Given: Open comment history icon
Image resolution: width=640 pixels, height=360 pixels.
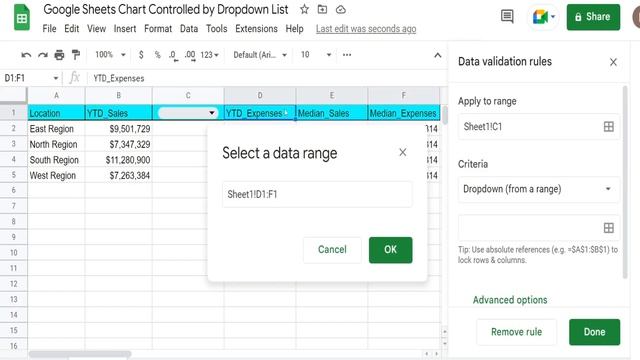Looking at the screenshot, I should point(507,17).
